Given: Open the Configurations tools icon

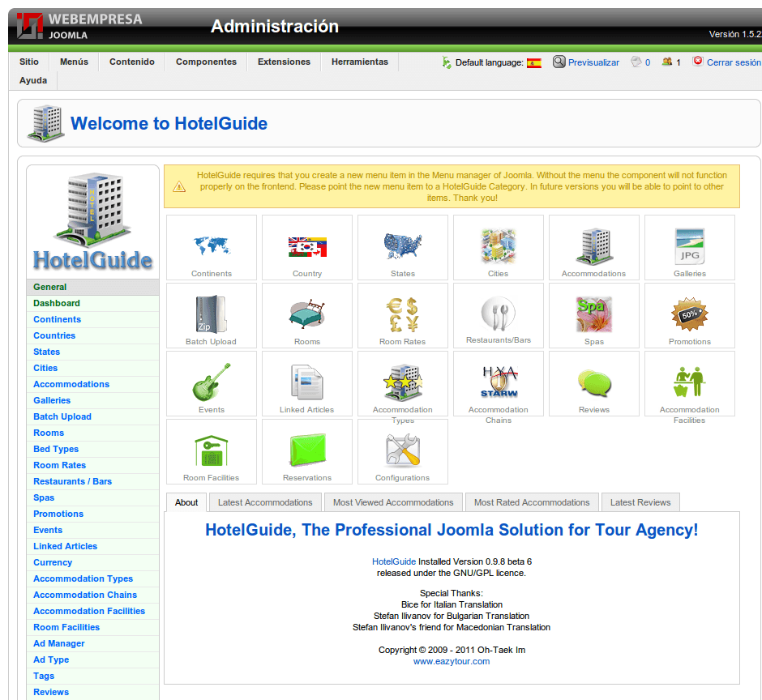Looking at the screenshot, I should pyautogui.click(x=403, y=450).
